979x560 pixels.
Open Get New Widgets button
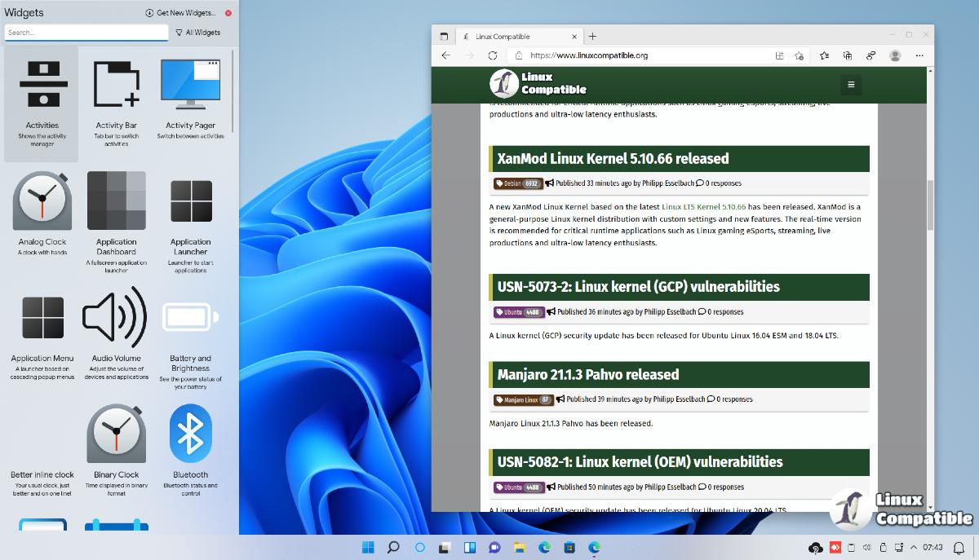(x=180, y=13)
